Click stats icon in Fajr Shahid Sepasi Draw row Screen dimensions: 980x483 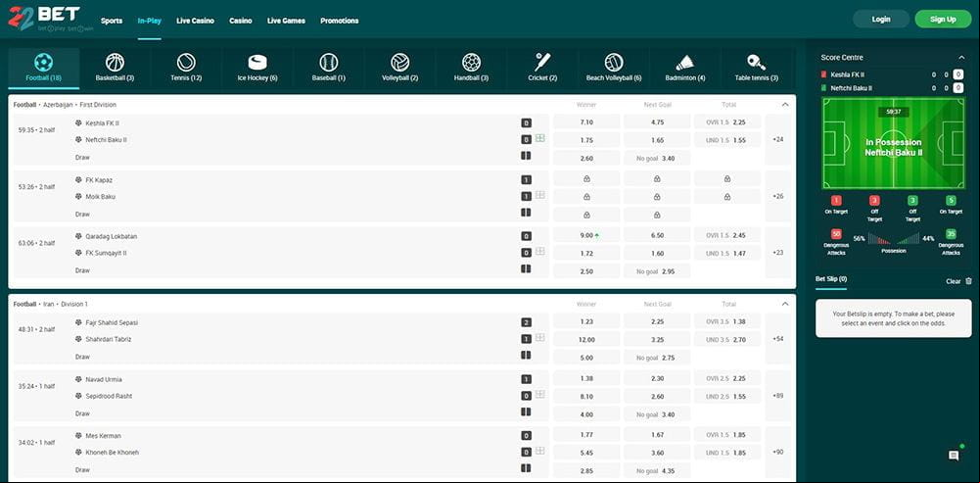click(x=526, y=356)
